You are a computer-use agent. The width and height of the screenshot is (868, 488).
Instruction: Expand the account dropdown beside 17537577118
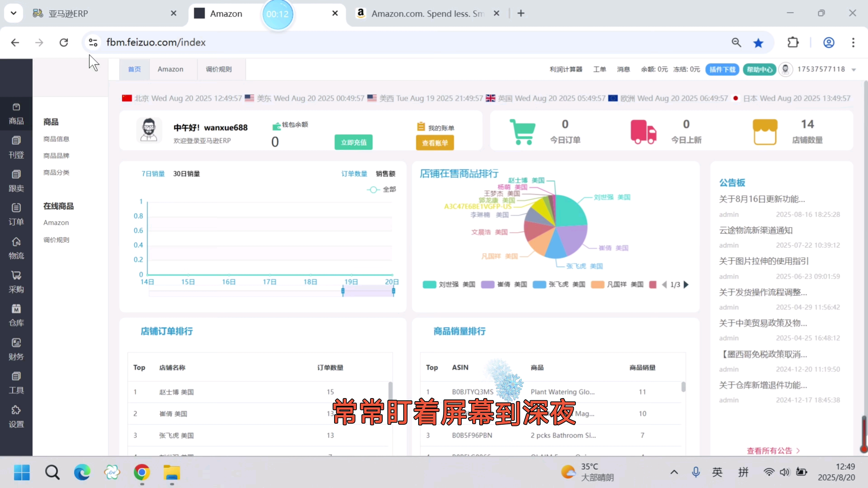coord(854,70)
